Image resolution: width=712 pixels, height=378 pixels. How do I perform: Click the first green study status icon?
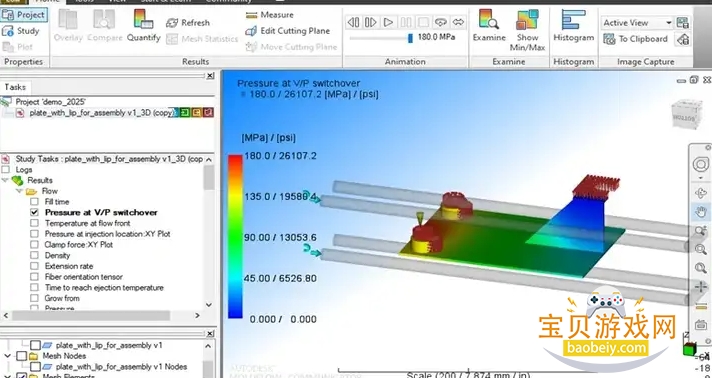tap(185, 113)
